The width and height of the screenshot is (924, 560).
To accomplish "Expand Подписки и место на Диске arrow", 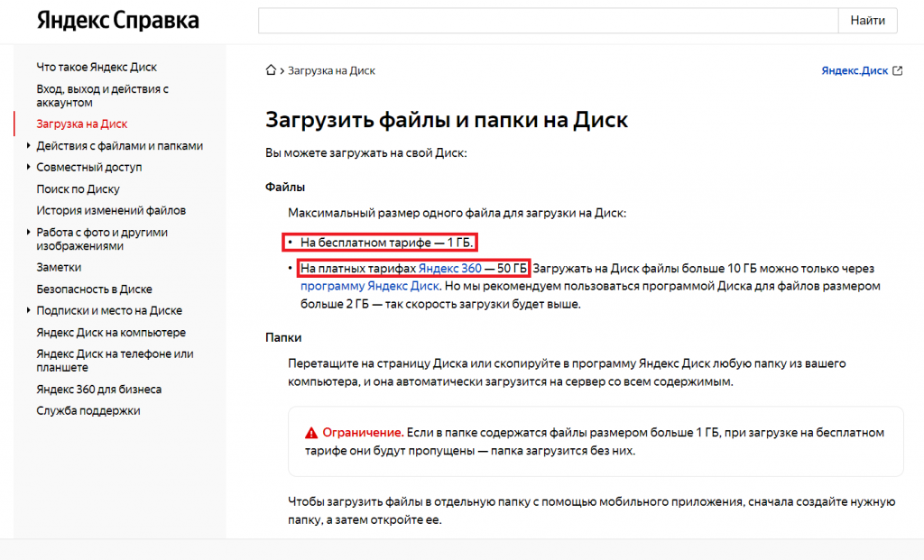I will click(x=28, y=310).
